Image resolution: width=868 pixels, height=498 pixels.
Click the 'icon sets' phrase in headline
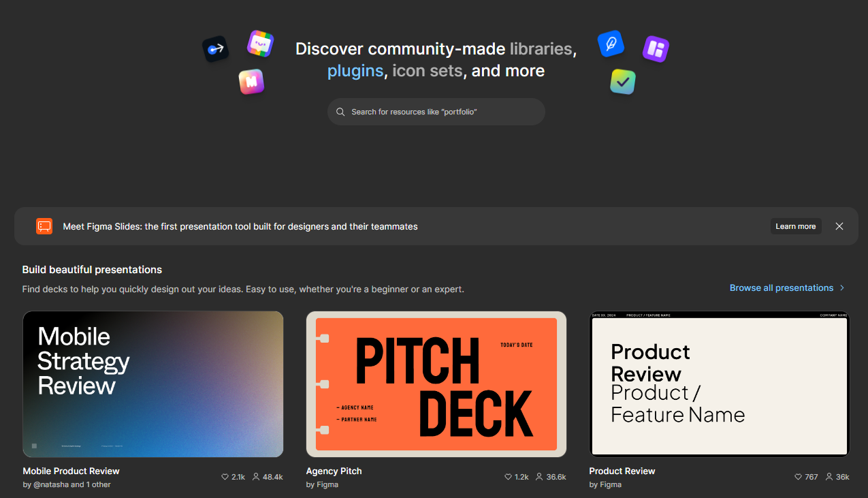(428, 71)
